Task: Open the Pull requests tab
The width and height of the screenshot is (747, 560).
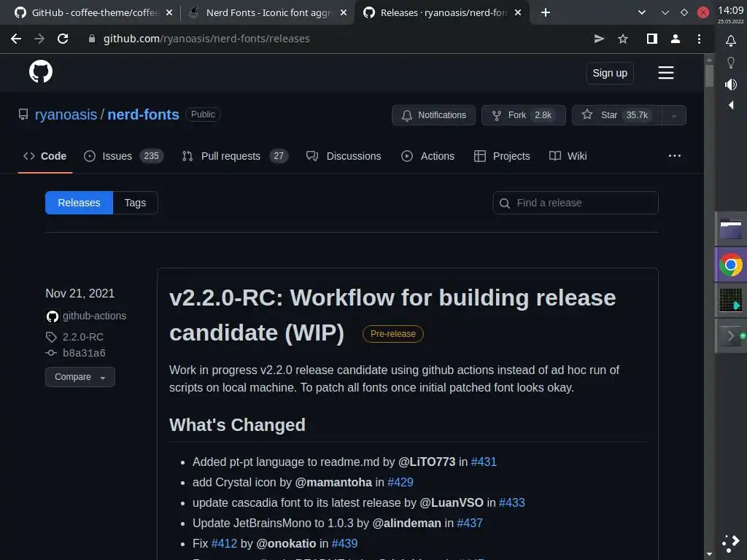Action: pyautogui.click(x=235, y=156)
